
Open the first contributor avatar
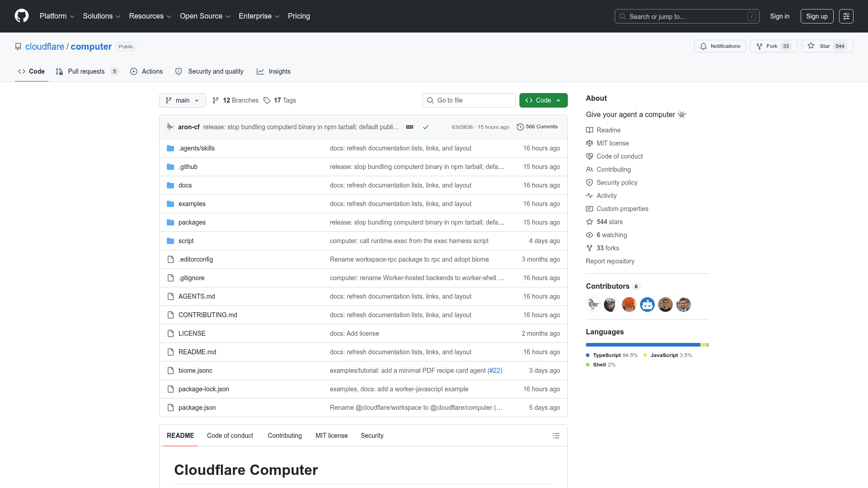point(593,305)
